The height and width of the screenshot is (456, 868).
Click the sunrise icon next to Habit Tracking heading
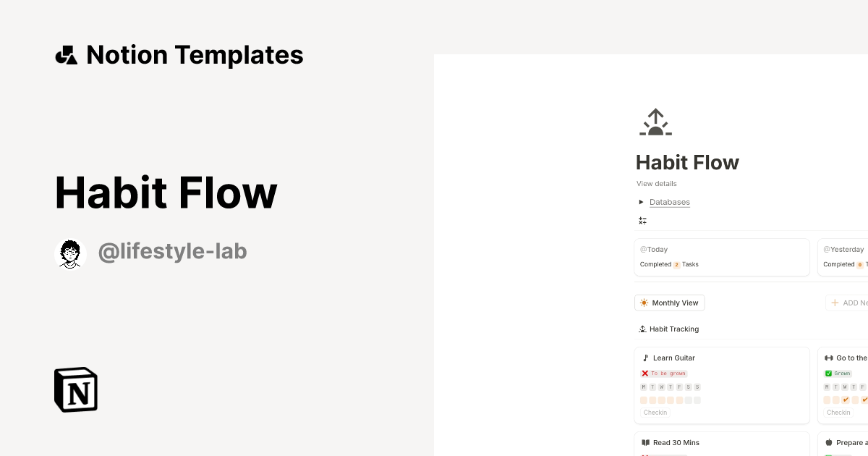(x=642, y=329)
